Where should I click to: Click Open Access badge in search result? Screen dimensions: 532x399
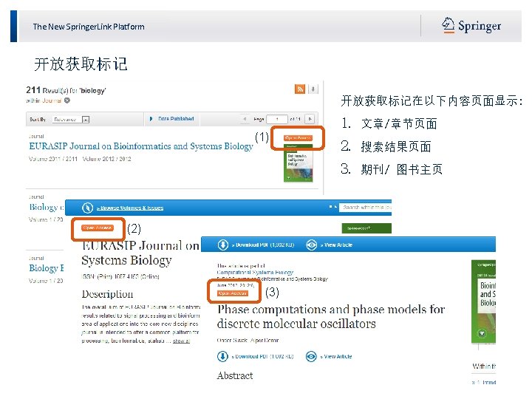[298, 137]
